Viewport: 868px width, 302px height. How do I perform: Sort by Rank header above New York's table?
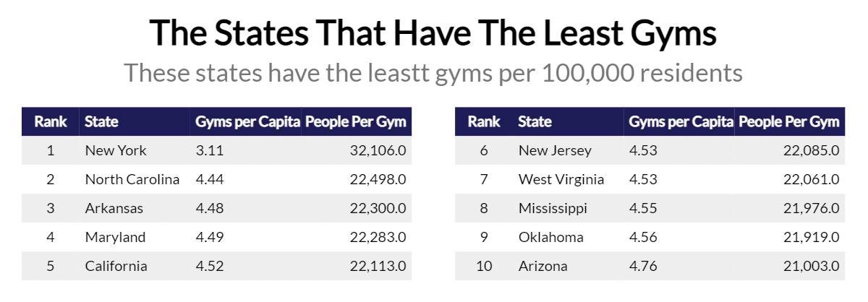pyautogui.click(x=51, y=122)
